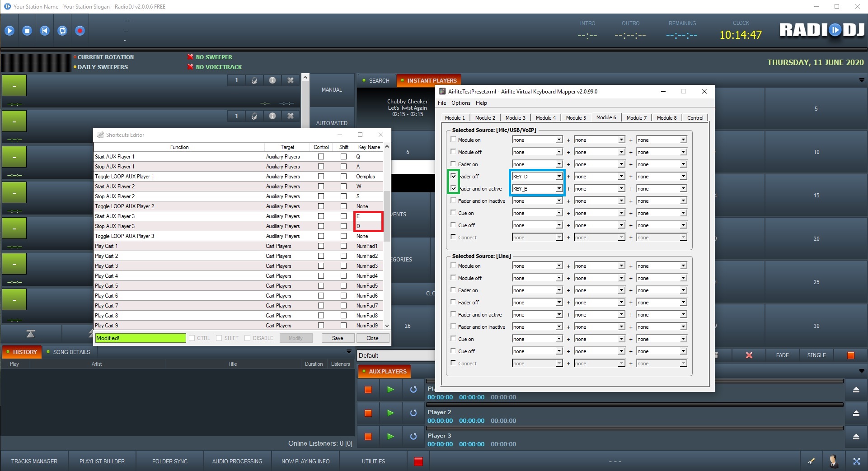Viewport: 868px width, 471px height.
Task: Uncheck the Mic Fader off checkbox
Action: click(x=453, y=176)
